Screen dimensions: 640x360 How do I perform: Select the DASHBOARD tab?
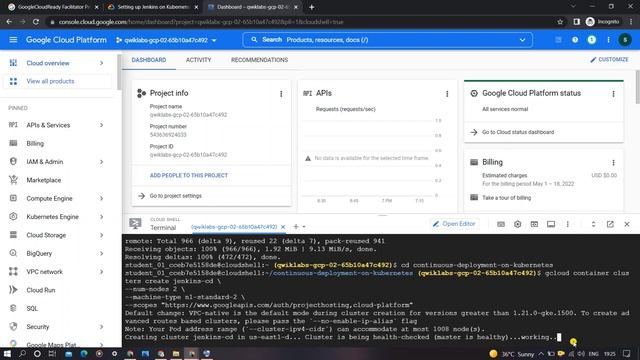point(149,60)
